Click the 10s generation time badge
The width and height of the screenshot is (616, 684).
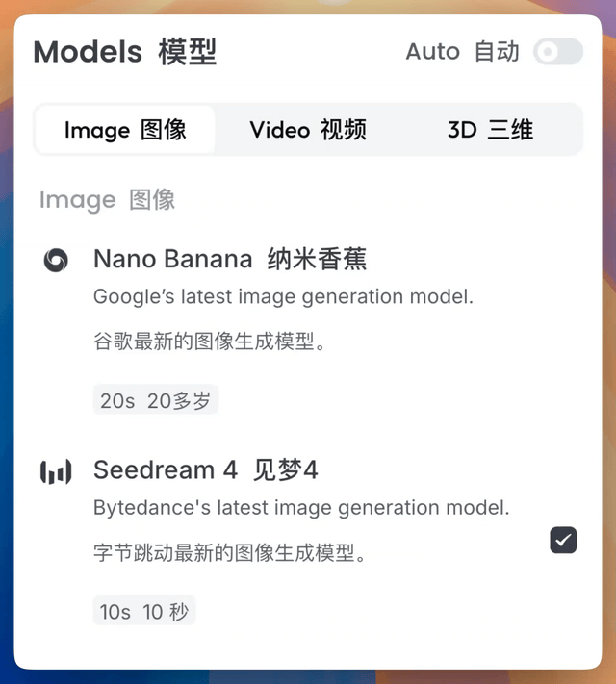(x=144, y=612)
